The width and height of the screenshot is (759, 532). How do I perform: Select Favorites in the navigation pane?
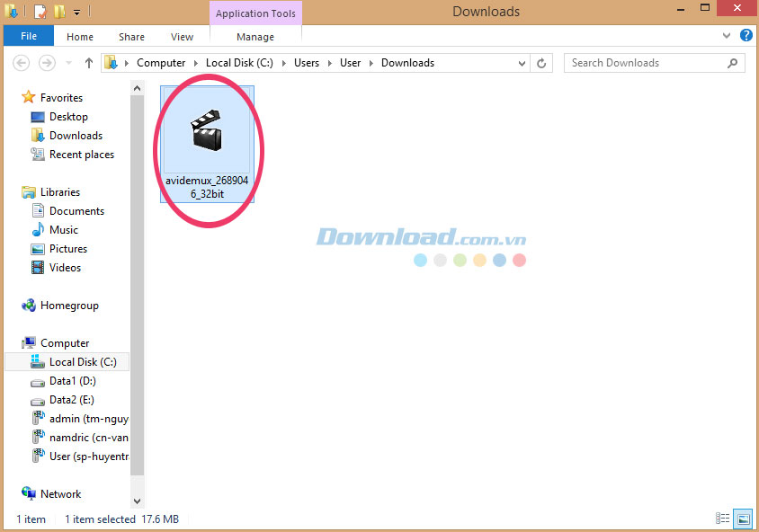(61, 98)
